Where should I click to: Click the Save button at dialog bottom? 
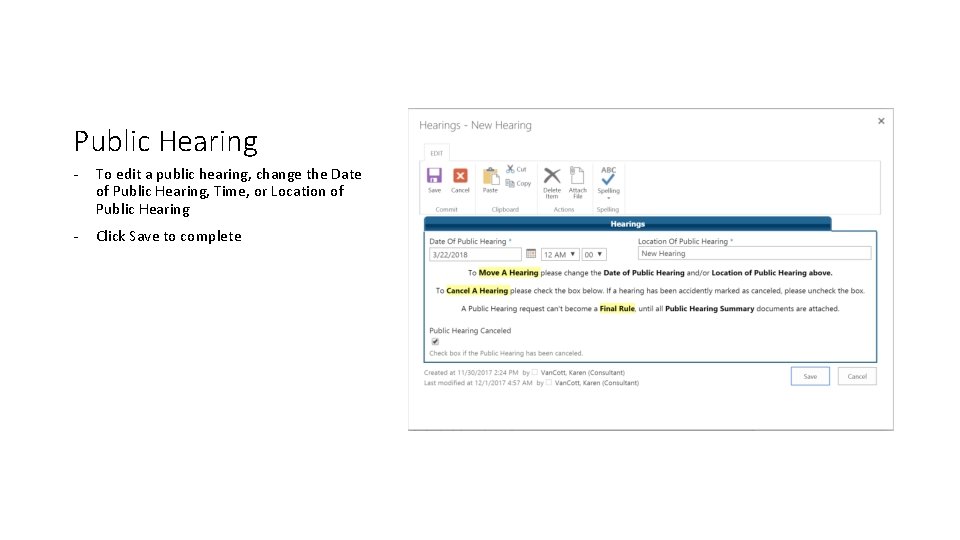810,377
